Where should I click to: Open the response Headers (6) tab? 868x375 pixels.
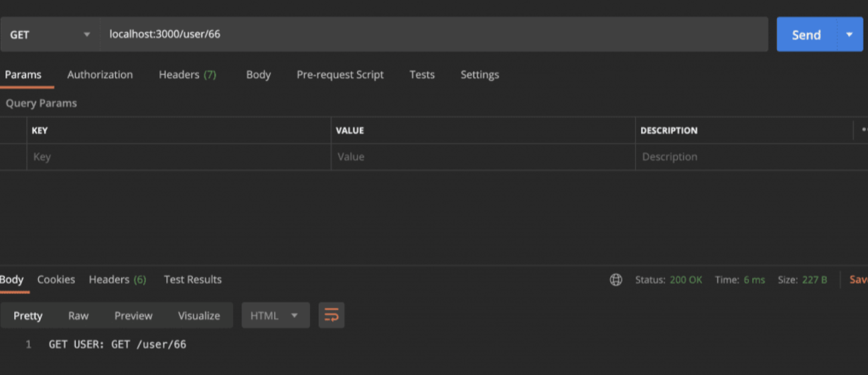pos(117,279)
